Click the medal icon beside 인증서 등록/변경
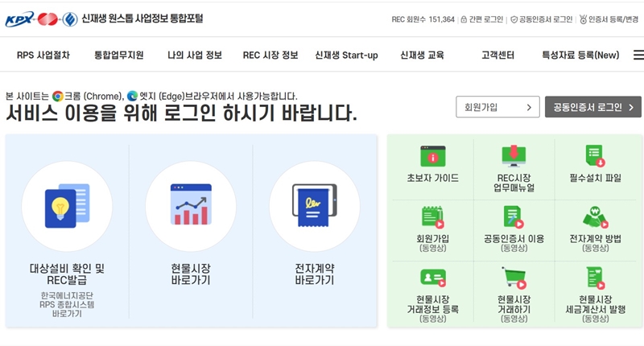Screen dimensions: 644x346 coord(583,19)
